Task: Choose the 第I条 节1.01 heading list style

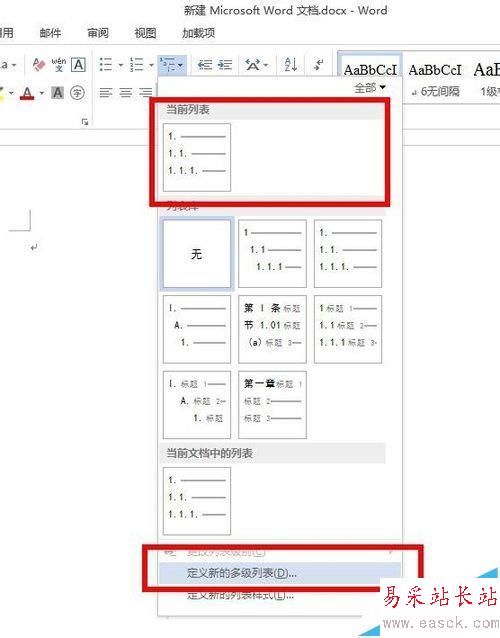Action: coord(272,329)
